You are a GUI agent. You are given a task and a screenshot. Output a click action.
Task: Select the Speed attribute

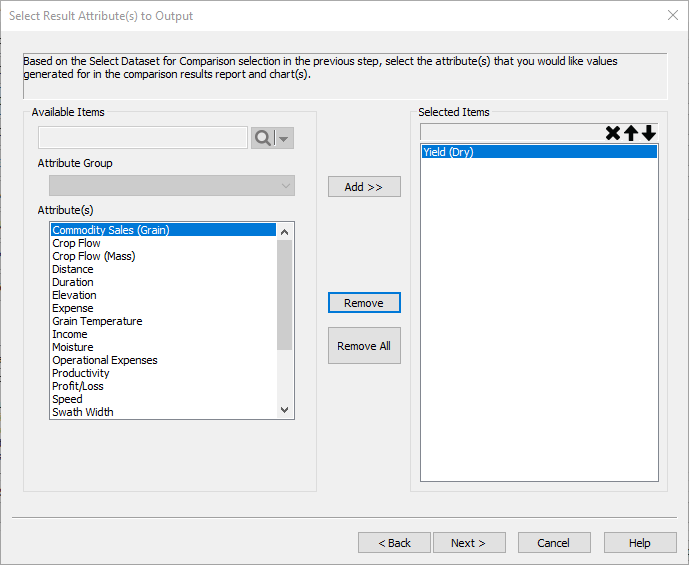[x=163, y=399]
